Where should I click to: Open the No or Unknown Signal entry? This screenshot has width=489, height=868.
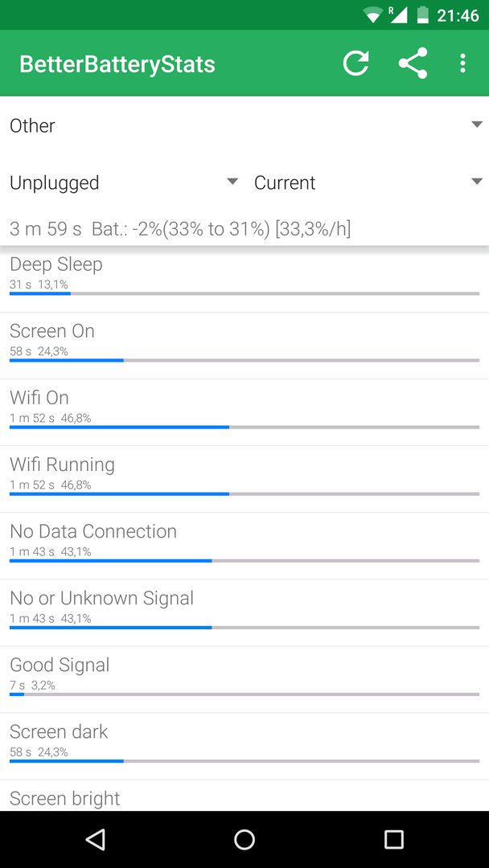244,612
